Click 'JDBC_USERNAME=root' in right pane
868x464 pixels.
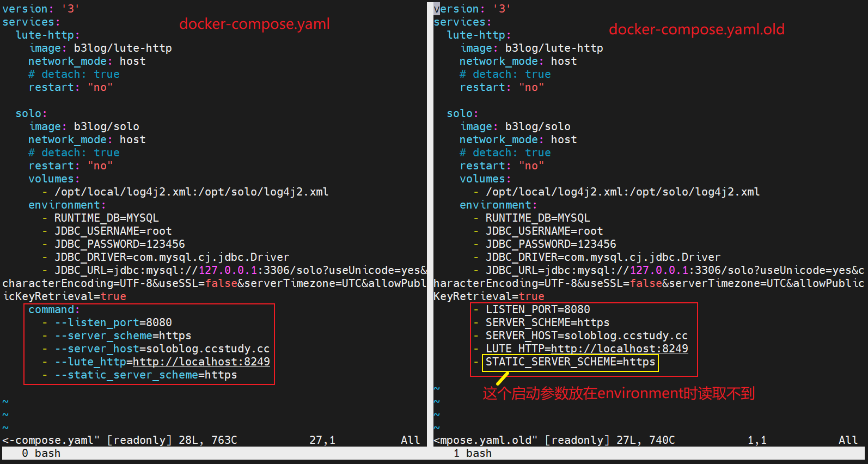pyautogui.click(x=545, y=231)
